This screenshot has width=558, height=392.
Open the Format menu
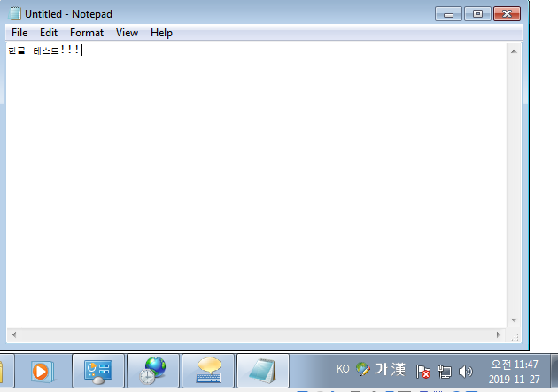pyautogui.click(x=87, y=33)
